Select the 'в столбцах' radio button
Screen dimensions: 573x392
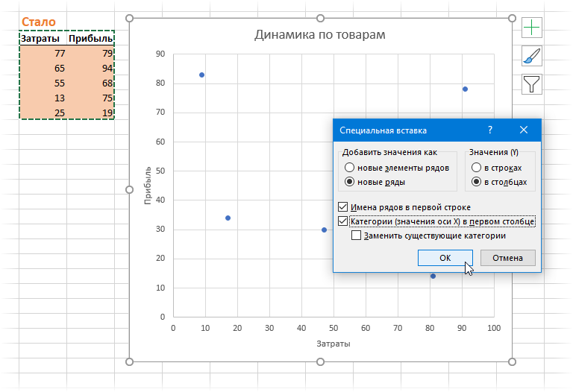[x=476, y=182]
